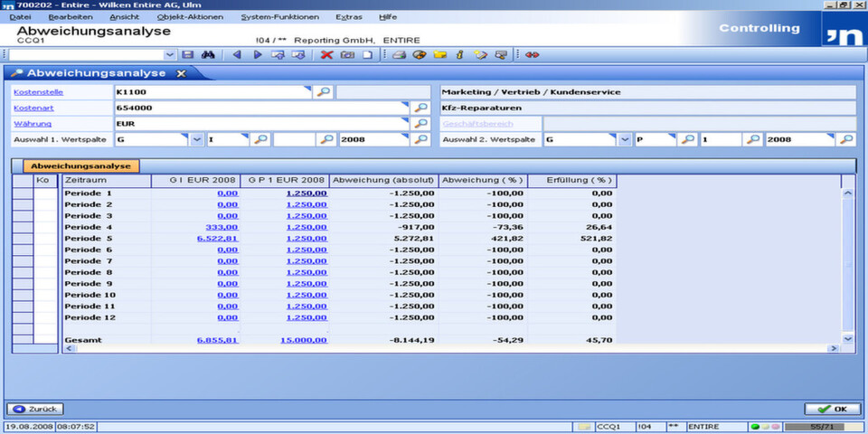Open the System-Funktionen menu

[279, 17]
